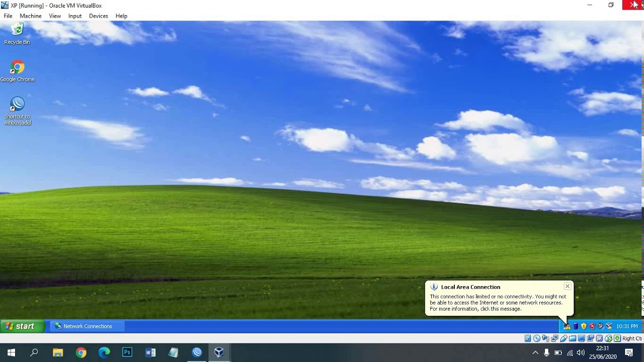
Task: Switch to VirtualBox in the taskbar
Action: (x=219, y=352)
